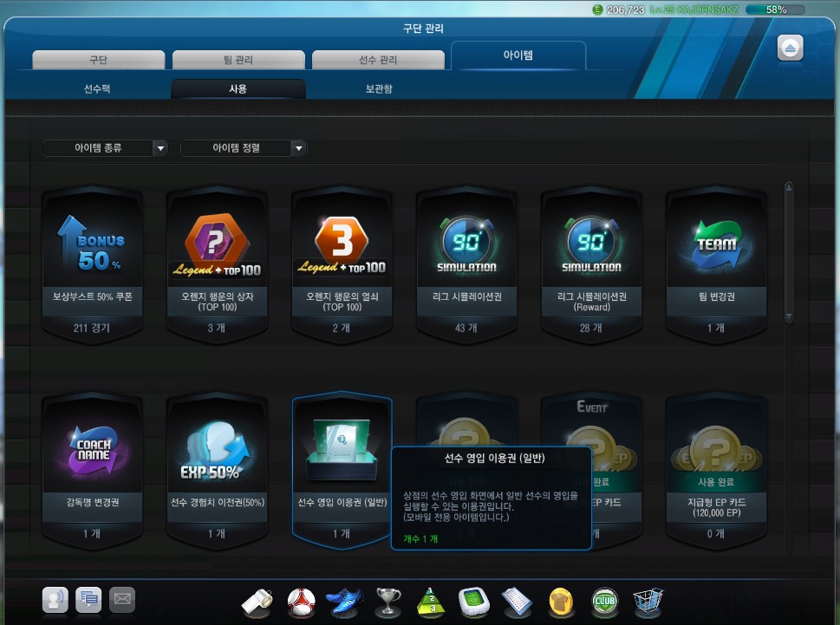Switch to the 구단 tab
840x625 pixels.
pyautogui.click(x=99, y=60)
